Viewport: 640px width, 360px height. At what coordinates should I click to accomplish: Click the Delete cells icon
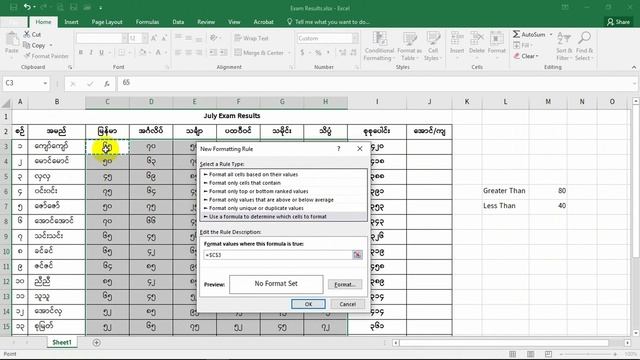coord(476,39)
